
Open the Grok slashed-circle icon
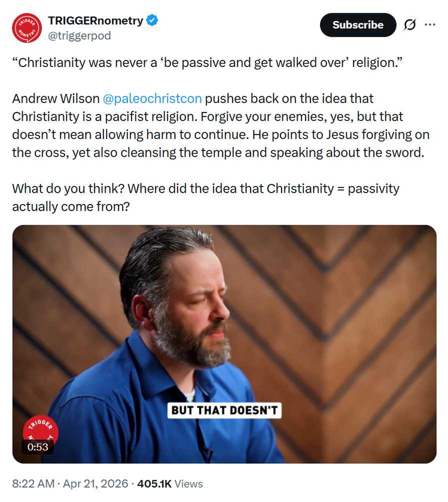point(410,25)
